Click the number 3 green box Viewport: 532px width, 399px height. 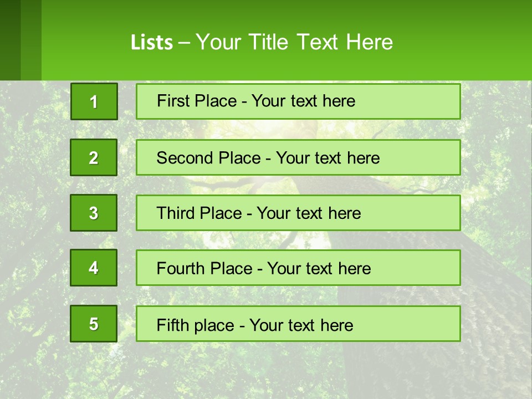pos(94,213)
